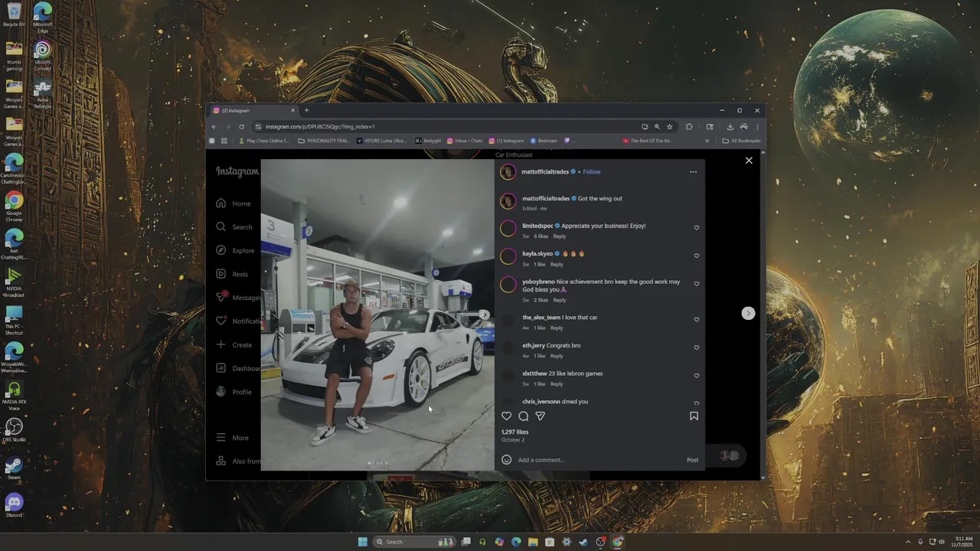Image resolution: width=980 pixels, height=551 pixels.
Task: Like the slxttthew comment
Action: tap(696, 376)
